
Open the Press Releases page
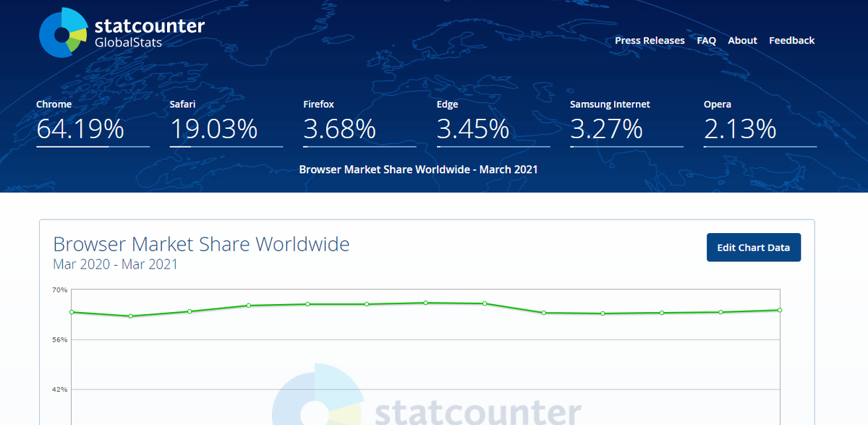650,41
